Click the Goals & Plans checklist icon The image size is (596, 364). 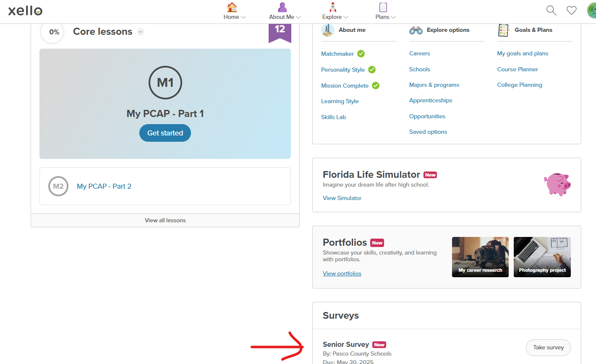[x=504, y=30]
